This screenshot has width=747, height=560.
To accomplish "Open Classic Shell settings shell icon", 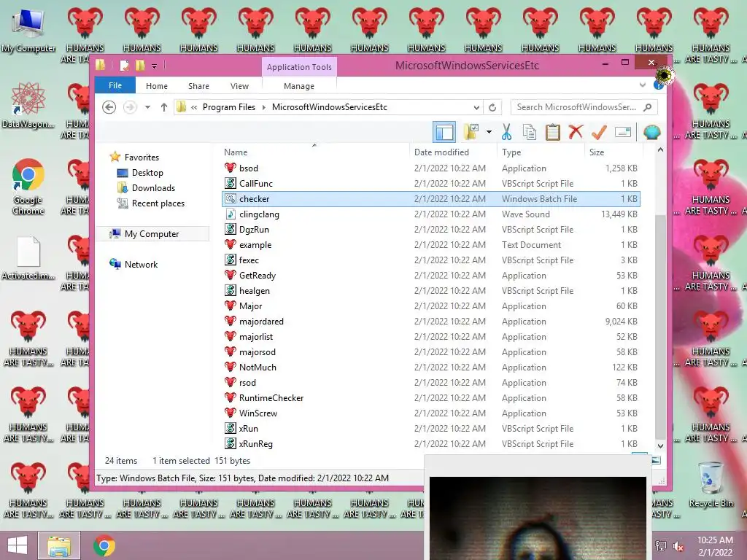I will click(x=651, y=132).
